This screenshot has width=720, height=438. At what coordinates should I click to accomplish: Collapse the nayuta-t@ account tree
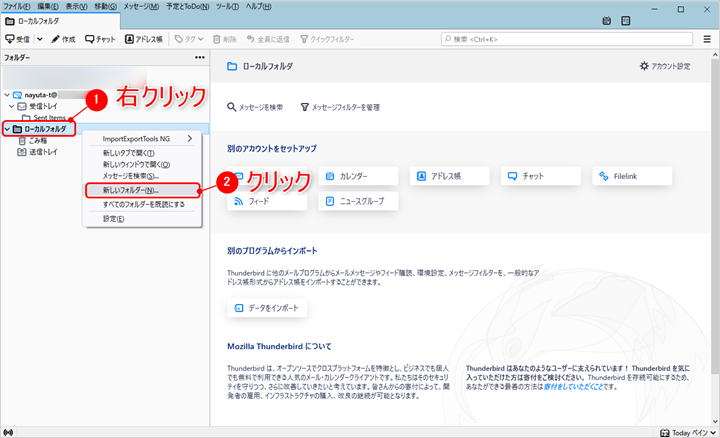(7, 95)
